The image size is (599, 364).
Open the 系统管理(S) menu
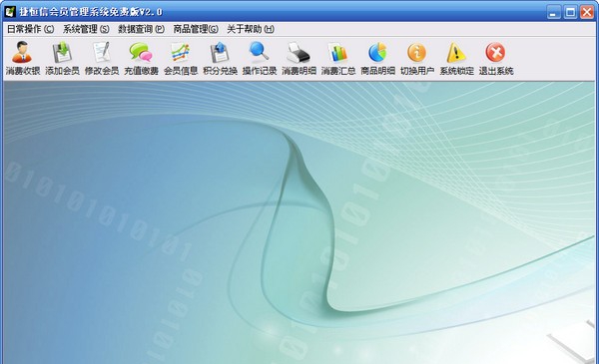pos(86,29)
